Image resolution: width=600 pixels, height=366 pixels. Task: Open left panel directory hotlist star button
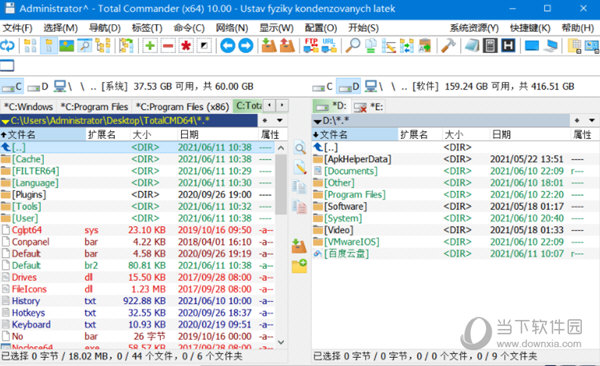click(x=265, y=121)
